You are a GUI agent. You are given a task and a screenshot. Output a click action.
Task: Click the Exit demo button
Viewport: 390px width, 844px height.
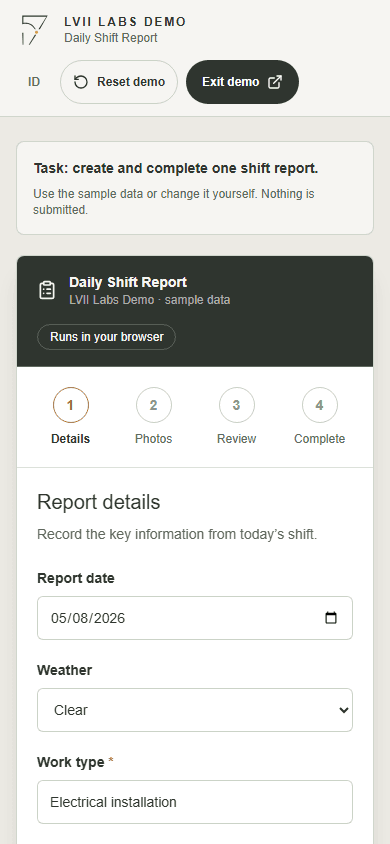(242, 82)
